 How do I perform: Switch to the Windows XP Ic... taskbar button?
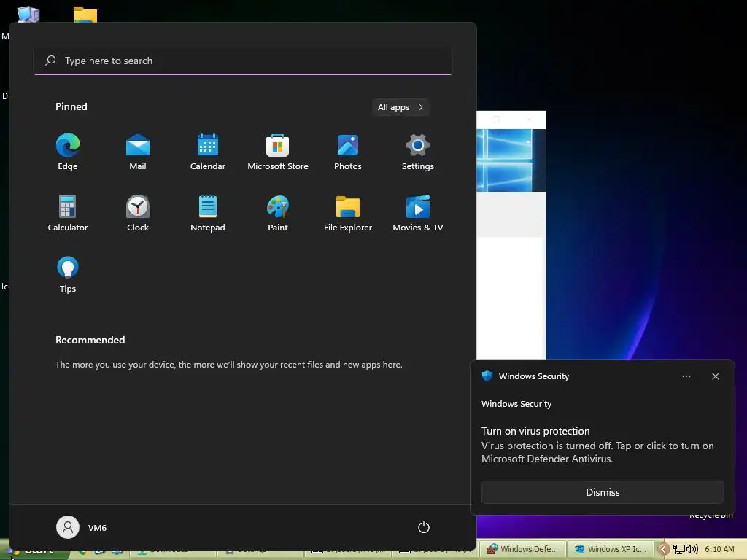point(612,549)
